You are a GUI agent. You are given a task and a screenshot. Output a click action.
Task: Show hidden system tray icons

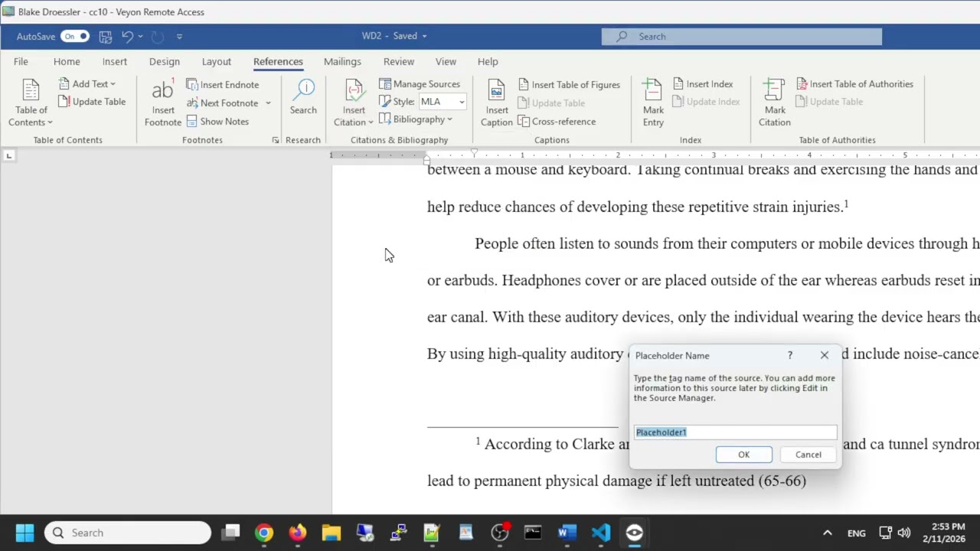tap(827, 533)
